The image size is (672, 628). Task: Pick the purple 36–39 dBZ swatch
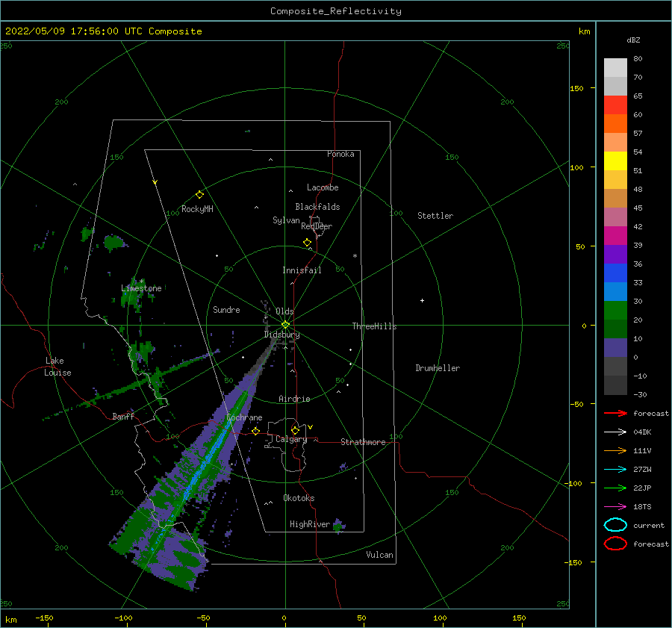tap(615, 255)
